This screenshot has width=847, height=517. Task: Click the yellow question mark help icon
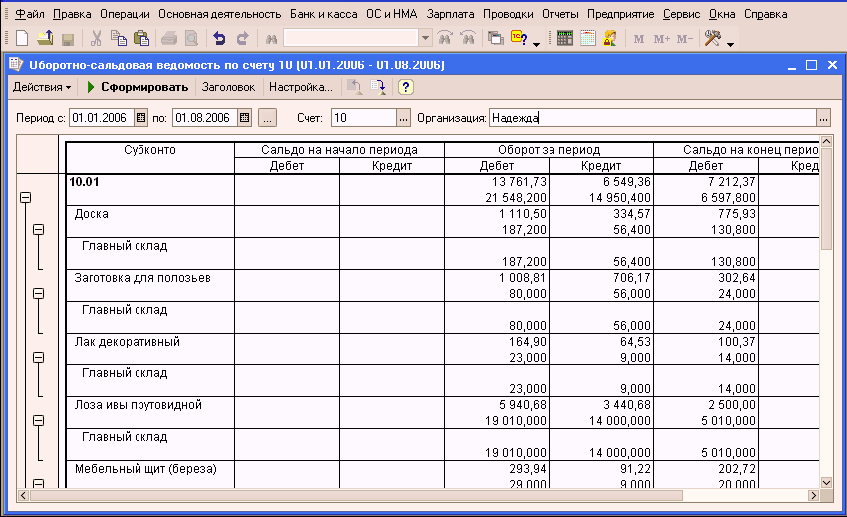tap(406, 87)
